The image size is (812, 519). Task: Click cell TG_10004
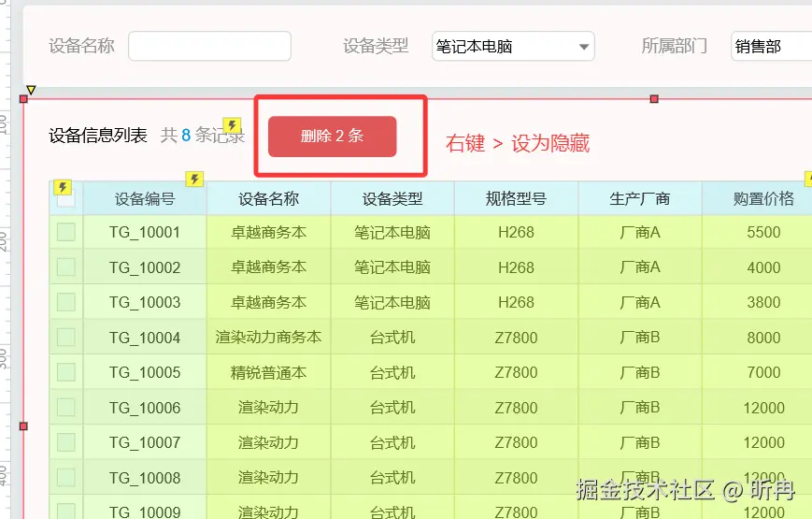click(145, 338)
